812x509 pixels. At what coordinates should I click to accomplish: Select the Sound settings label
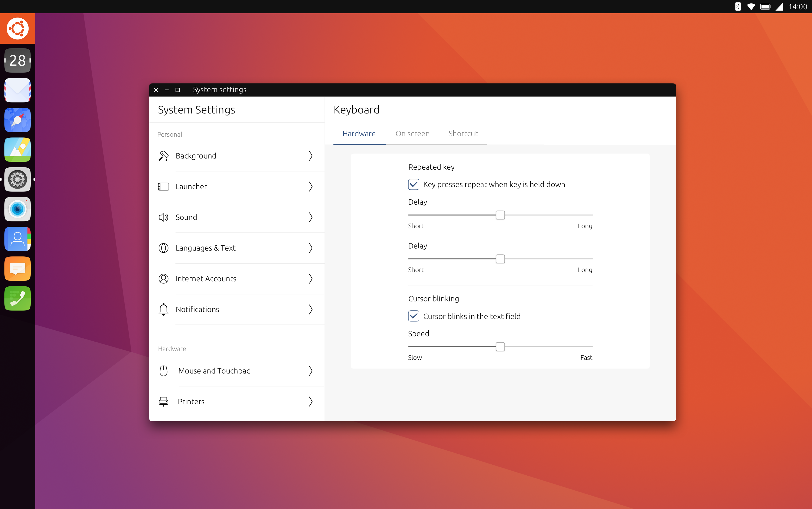coord(186,218)
